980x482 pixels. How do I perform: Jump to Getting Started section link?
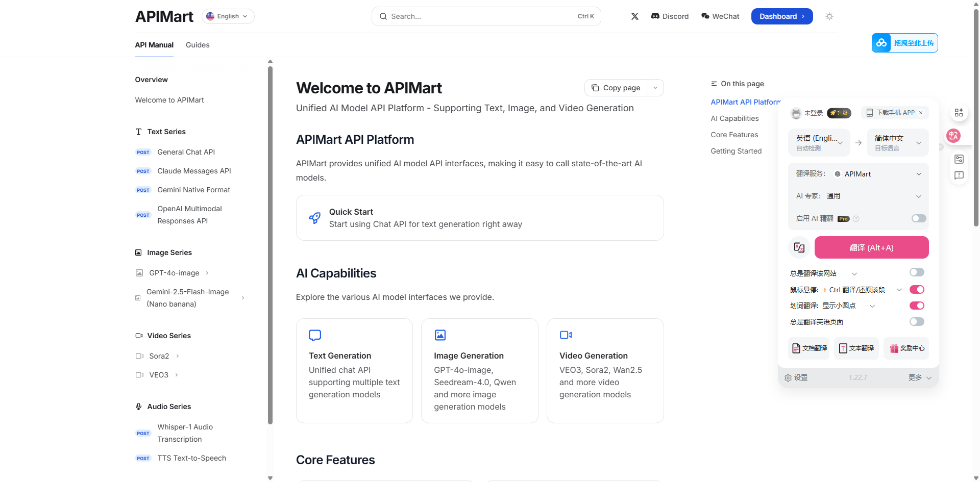[x=736, y=151]
